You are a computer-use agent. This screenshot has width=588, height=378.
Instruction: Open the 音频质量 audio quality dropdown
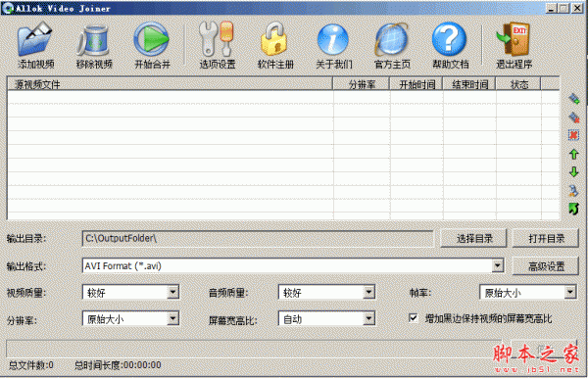[x=369, y=292]
